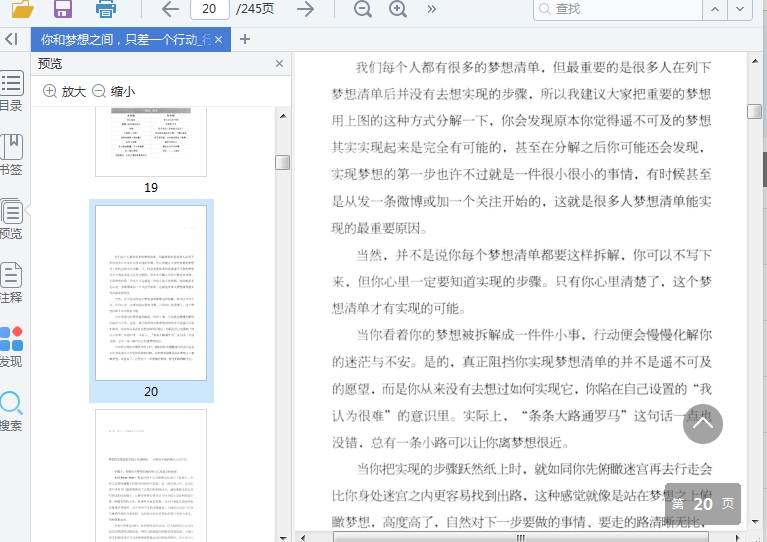The height and width of the screenshot is (542, 767).
Task: Click the document scroll up arrow
Action: [x=755, y=61]
